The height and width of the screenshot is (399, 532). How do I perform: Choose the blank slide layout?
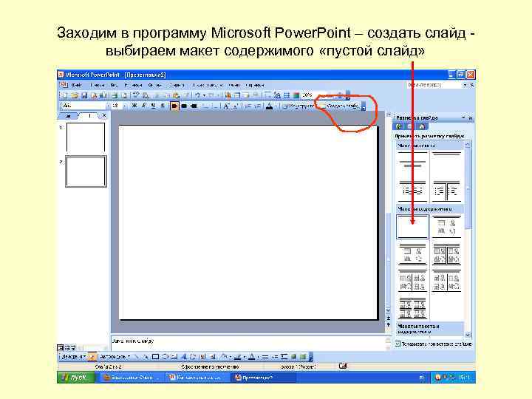(x=412, y=226)
